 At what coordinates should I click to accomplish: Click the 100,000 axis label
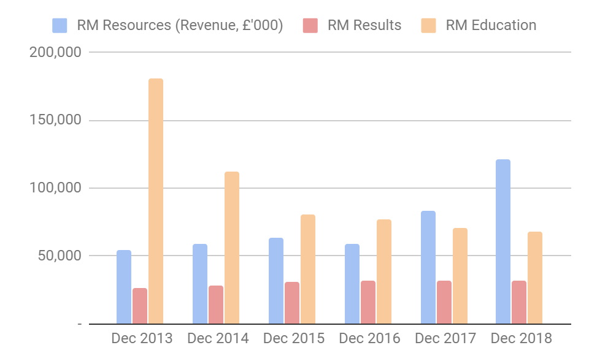pos(55,188)
